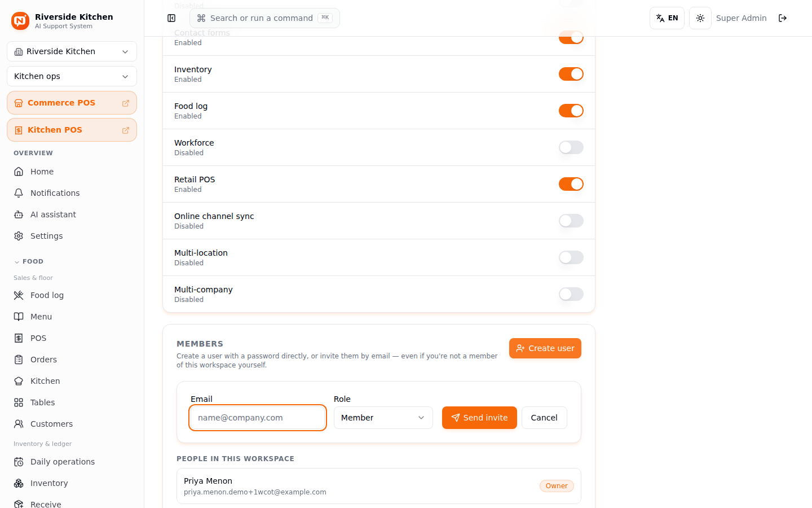Open the Member role dropdown
812x508 pixels.
[x=383, y=418]
